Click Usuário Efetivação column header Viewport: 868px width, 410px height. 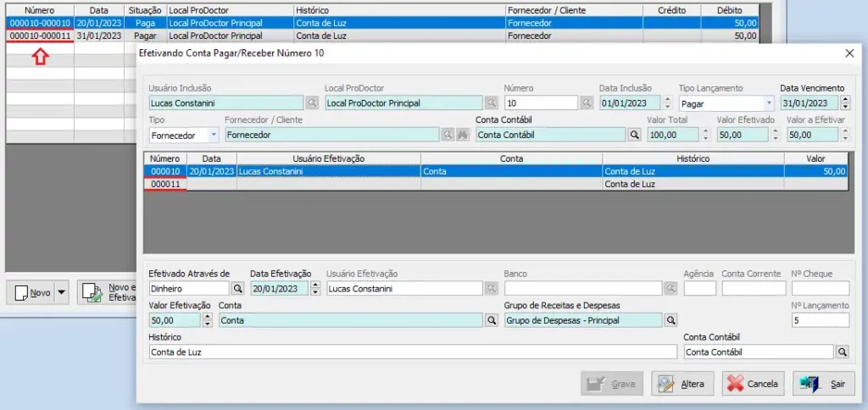328,158
